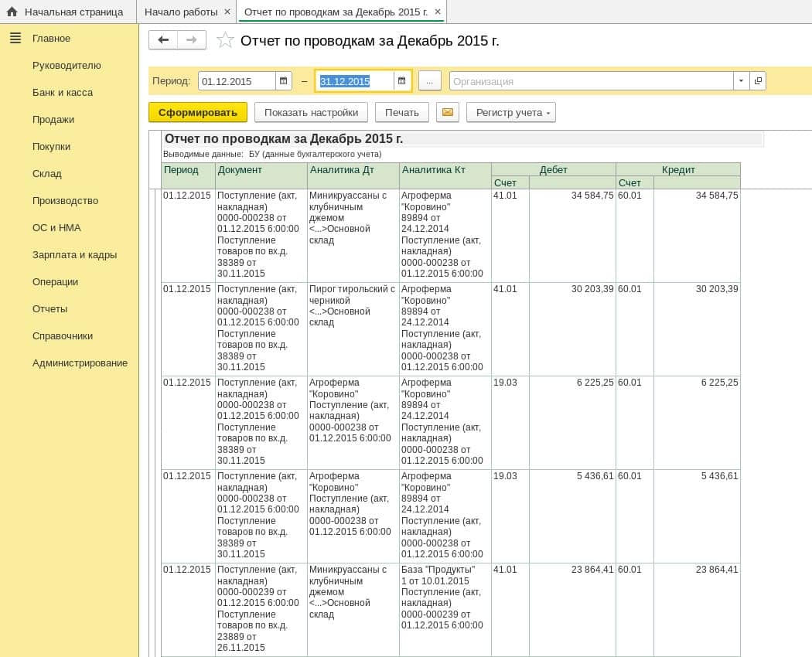
Task: Open the Администрирование section
Action: pyautogui.click(x=80, y=363)
